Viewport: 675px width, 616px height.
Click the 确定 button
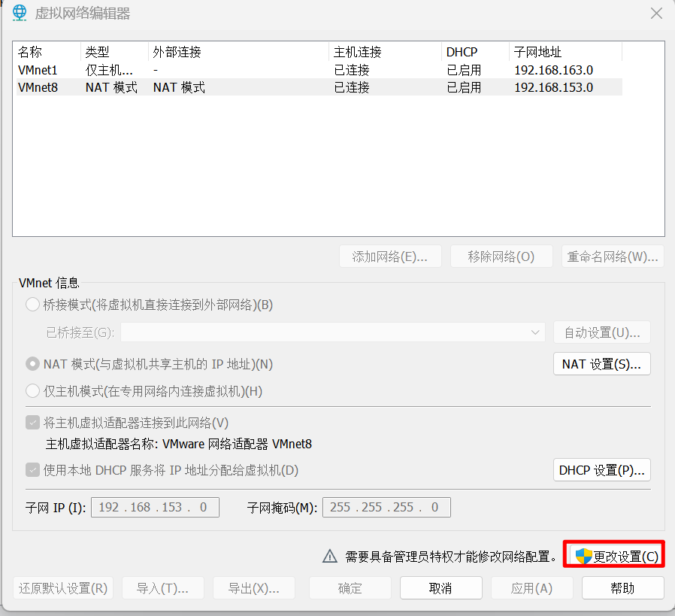[x=350, y=588]
